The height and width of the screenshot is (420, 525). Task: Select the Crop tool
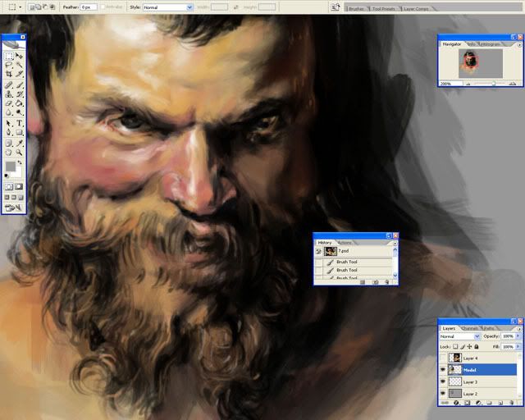coord(9,75)
